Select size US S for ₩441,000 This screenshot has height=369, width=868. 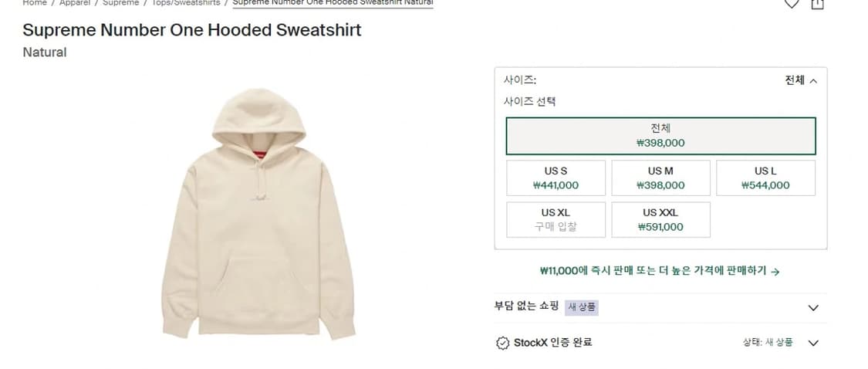click(x=556, y=178)
